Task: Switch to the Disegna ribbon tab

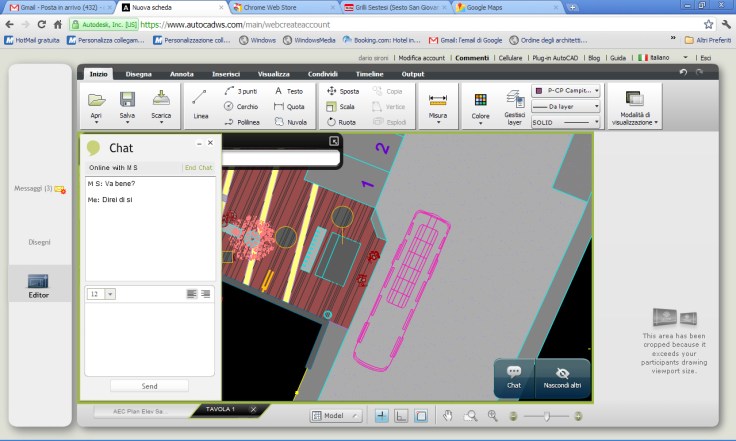Action: click(139, 73)
